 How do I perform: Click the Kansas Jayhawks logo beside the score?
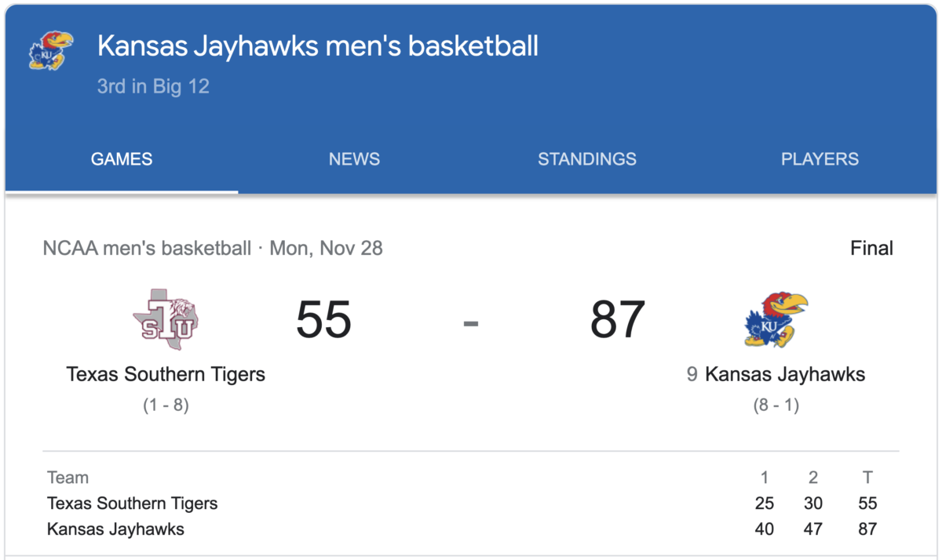pos(776,319)
